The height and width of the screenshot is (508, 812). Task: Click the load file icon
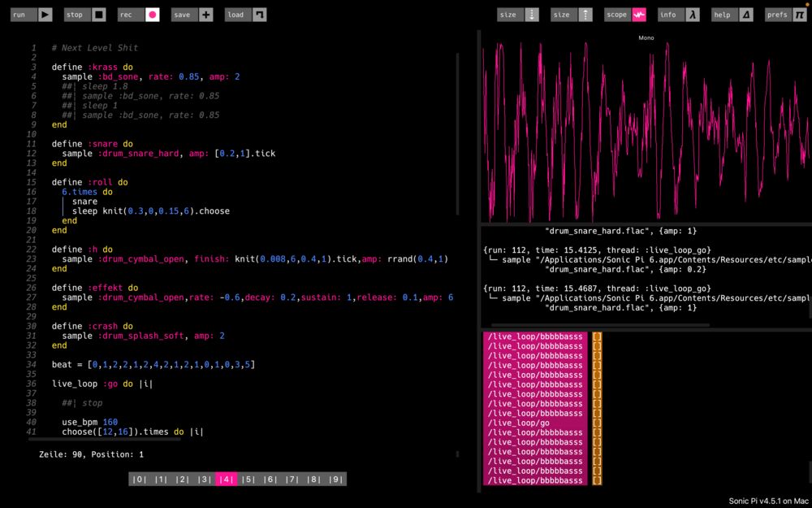point(259,15)
